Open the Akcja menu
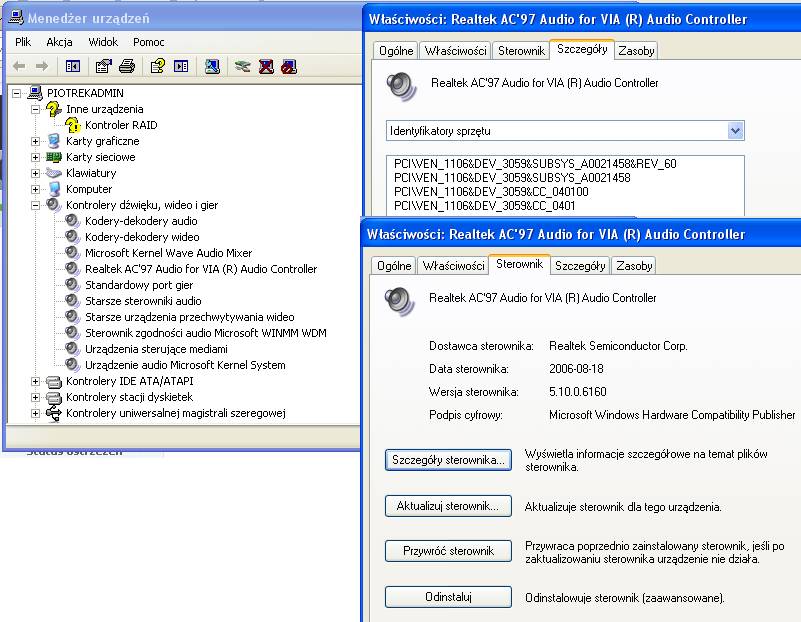This screenshot has height=622, width=801. pyautogui.click(x=59, y=42)
